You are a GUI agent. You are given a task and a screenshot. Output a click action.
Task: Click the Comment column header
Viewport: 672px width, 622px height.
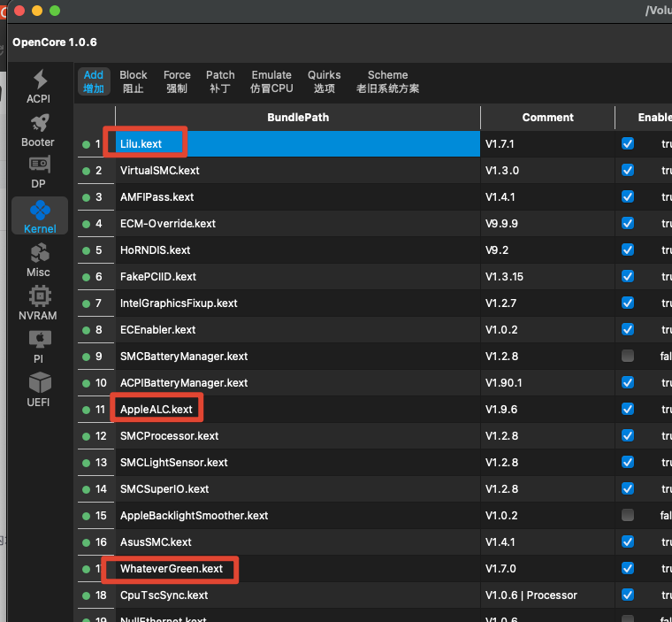(547, 118)
